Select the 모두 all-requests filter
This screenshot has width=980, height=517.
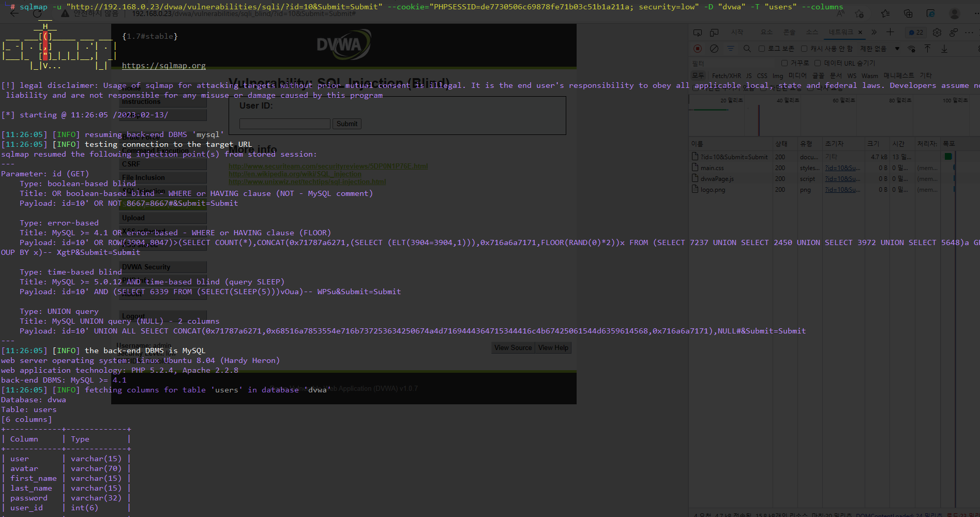(x=698, y=75)
